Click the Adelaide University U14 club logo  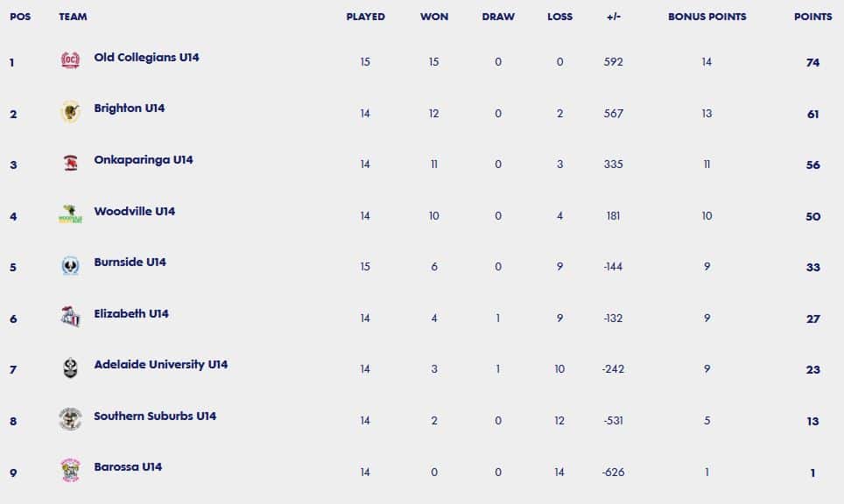pos(71,367)
